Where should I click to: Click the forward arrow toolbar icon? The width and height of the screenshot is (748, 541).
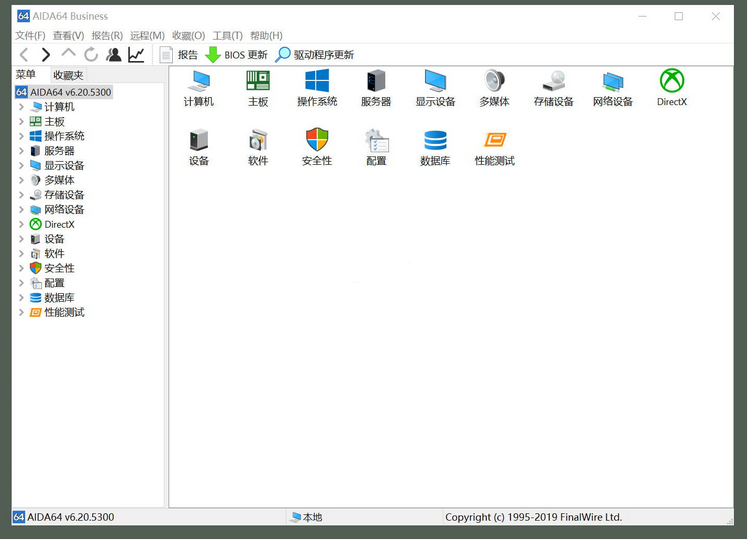point(46,55)
